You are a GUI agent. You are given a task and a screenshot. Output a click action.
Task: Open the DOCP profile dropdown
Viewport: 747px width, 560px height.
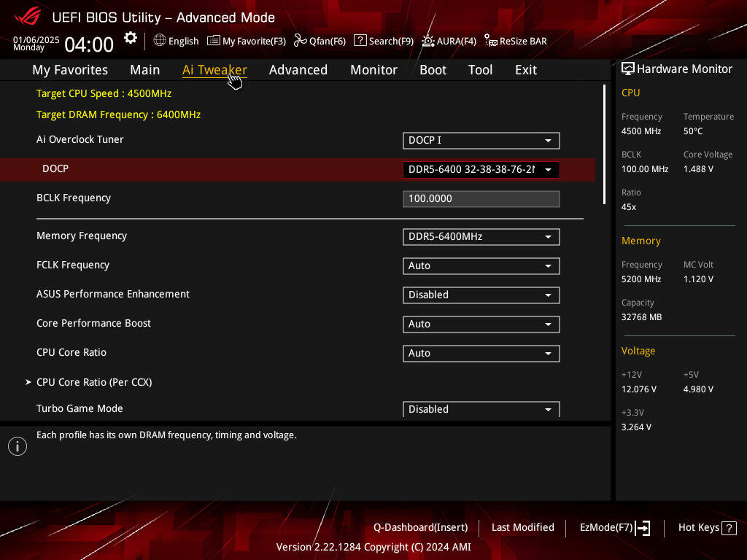coord(481,169)
